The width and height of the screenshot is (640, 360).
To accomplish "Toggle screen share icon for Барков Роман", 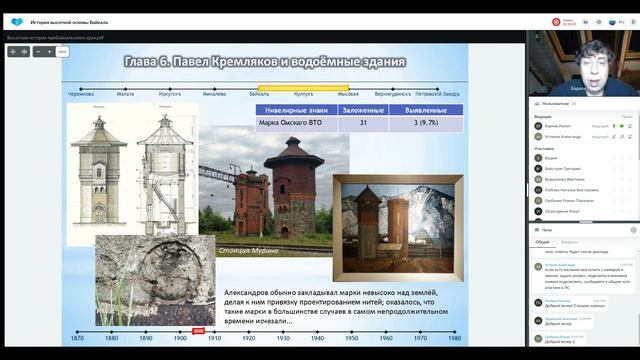I will coord(630,126).
